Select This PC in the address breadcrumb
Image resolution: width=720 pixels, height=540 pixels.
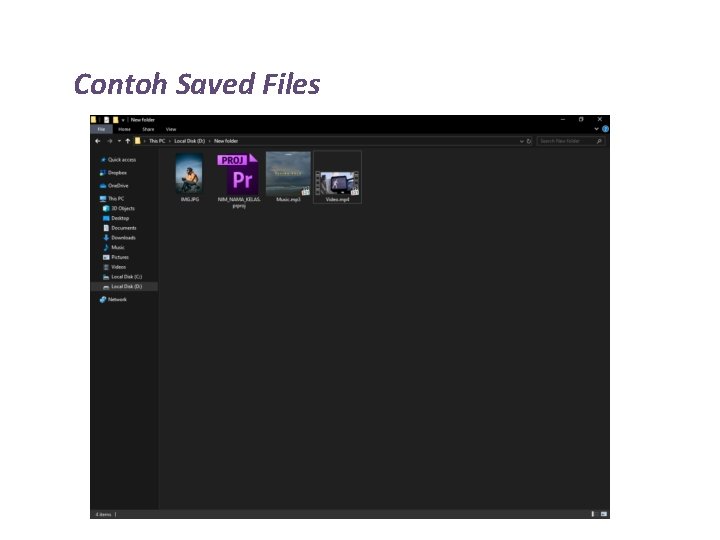(x=157, y=141)
